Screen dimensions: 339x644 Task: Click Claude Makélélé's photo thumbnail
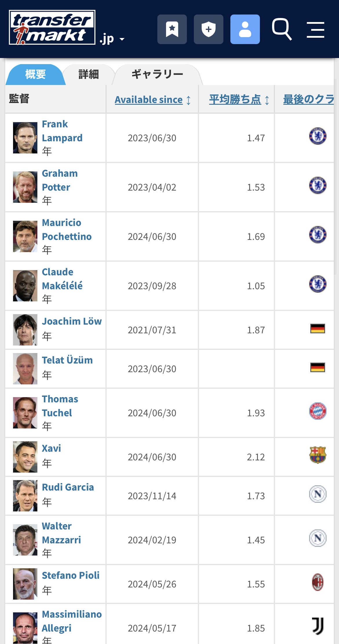pyautogui.click(x=25, y=286)
